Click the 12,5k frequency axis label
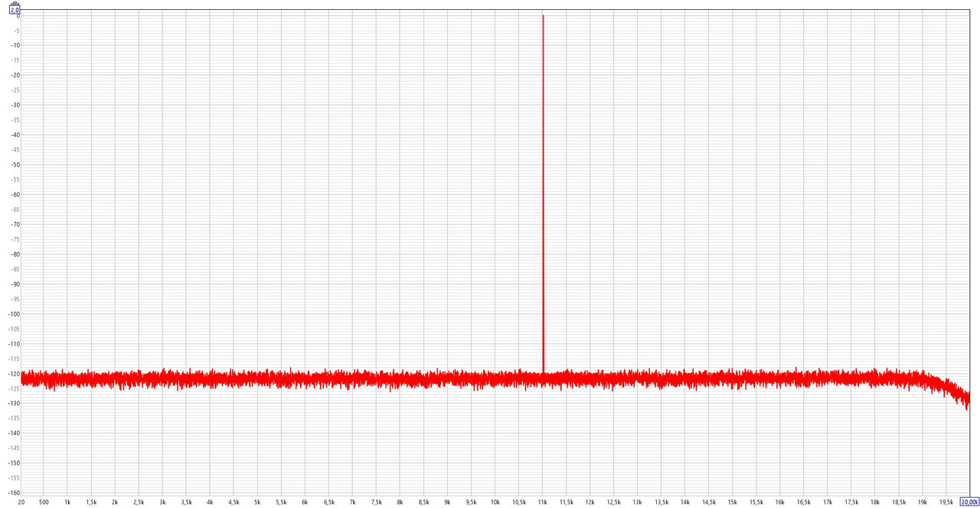 click(x=614, y=502)
